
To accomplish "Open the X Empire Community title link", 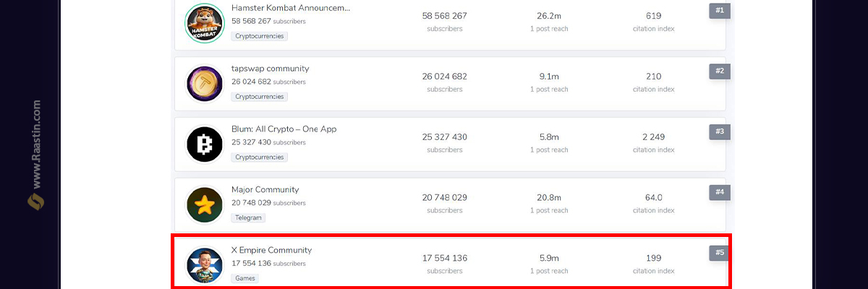I will [271, 250].
